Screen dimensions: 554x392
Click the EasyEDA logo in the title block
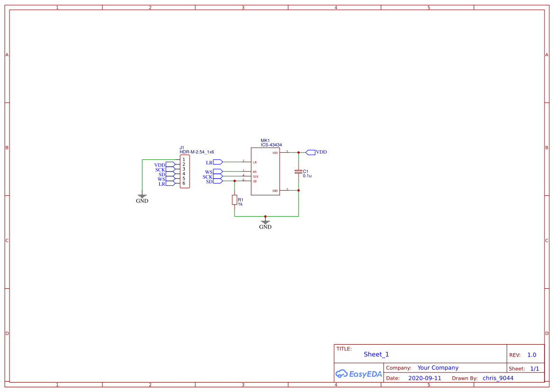click(x=358, y=374)
